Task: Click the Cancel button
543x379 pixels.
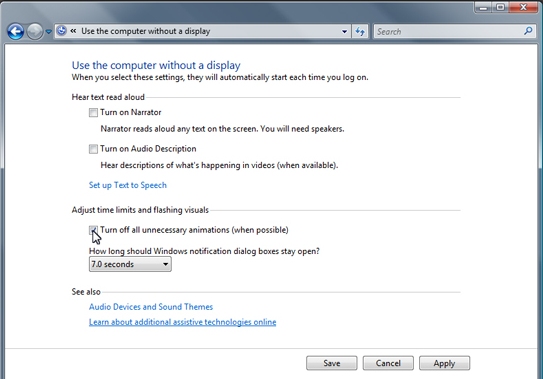Action: (x=388, y=363)
